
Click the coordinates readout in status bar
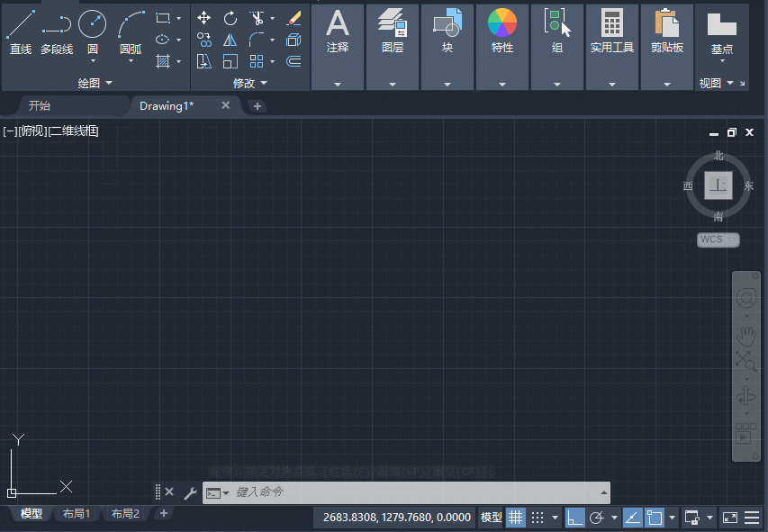[x=397, y=518]
